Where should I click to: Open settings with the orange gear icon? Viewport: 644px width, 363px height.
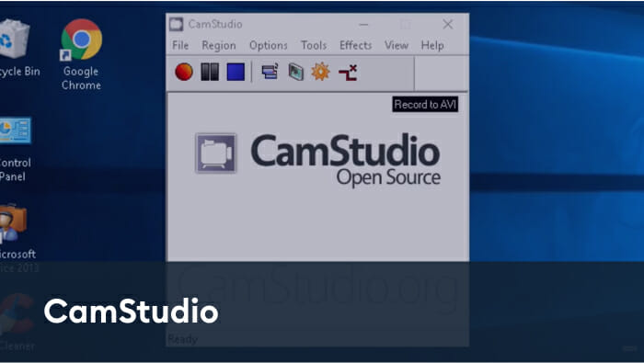320,72
